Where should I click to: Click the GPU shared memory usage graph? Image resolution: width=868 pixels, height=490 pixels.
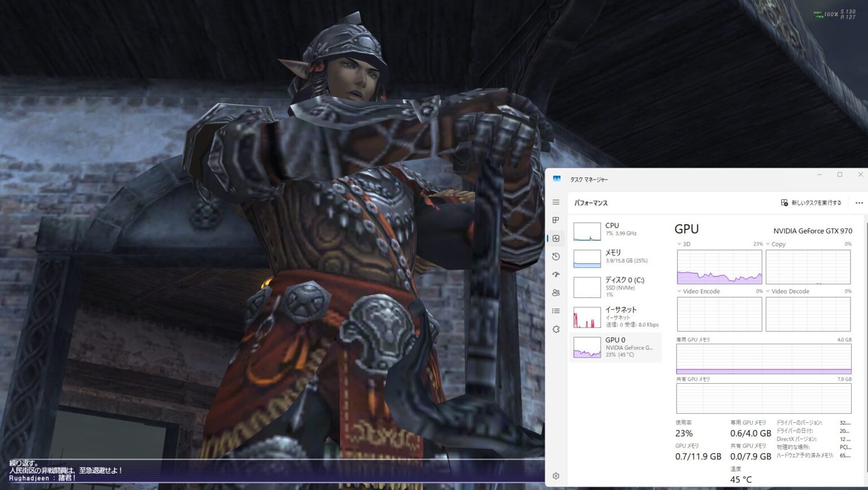(763, 397)
